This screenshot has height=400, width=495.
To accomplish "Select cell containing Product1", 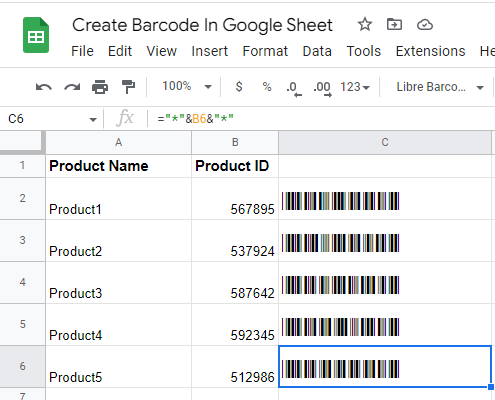I will click(118, 199).
